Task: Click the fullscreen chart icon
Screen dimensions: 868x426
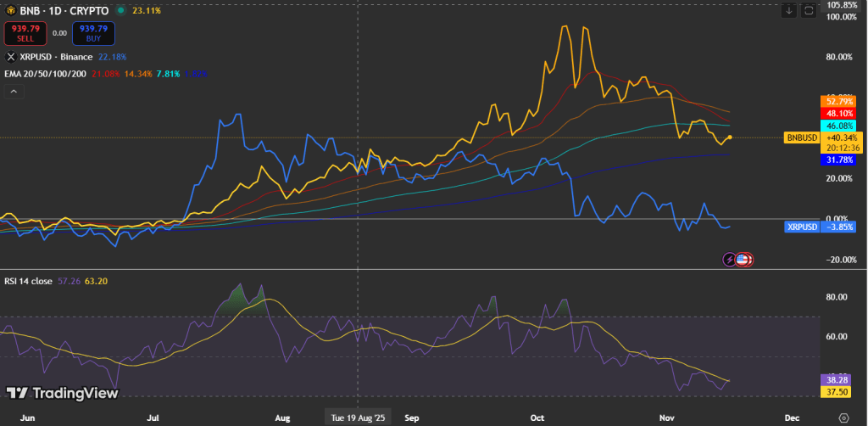Action: coord(809,10)
